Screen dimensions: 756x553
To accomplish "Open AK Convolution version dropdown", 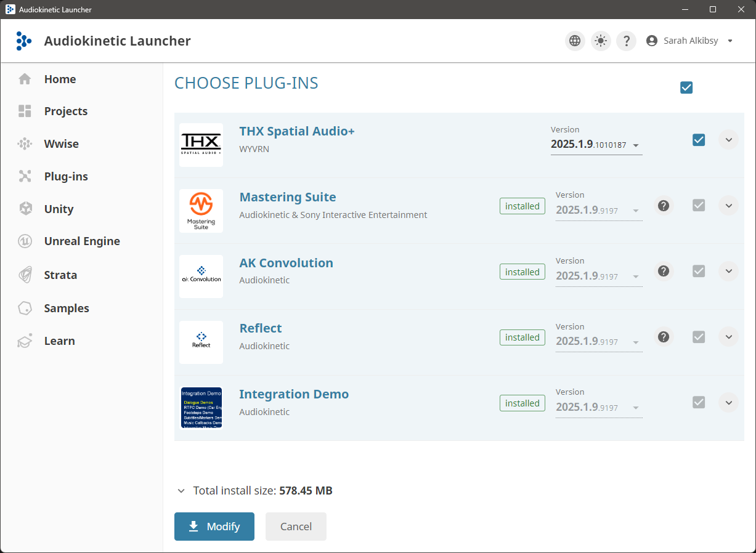I will tap(599, 276).
